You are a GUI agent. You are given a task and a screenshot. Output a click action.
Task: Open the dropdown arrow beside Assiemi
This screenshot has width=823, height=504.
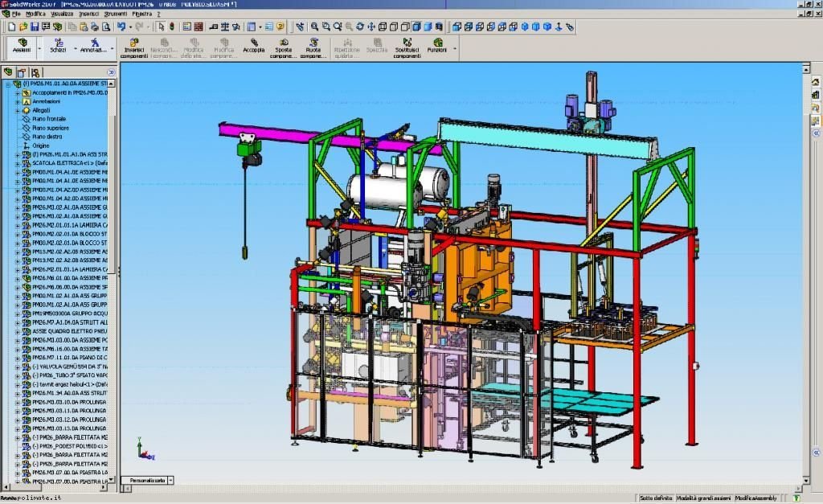39,49
